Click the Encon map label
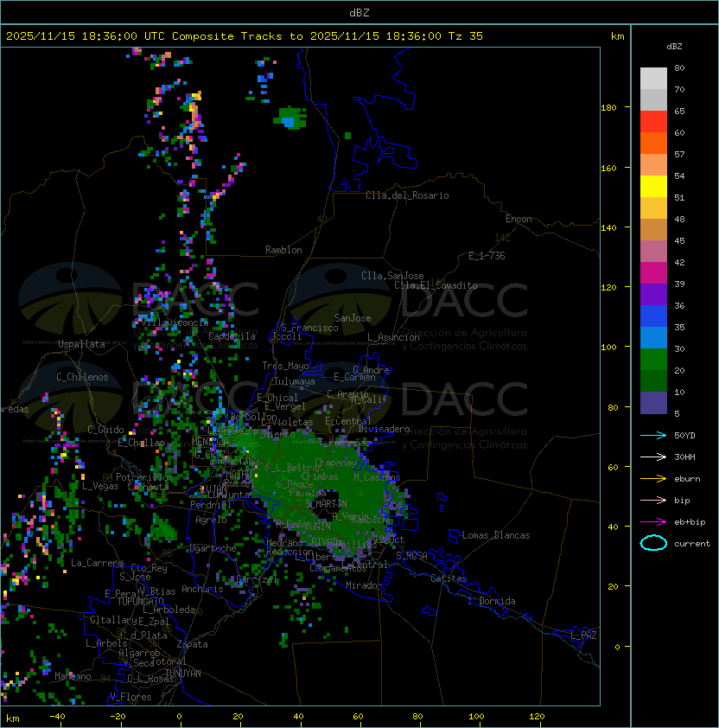Screen dimensions: 719x728 (x=519, y=219)
